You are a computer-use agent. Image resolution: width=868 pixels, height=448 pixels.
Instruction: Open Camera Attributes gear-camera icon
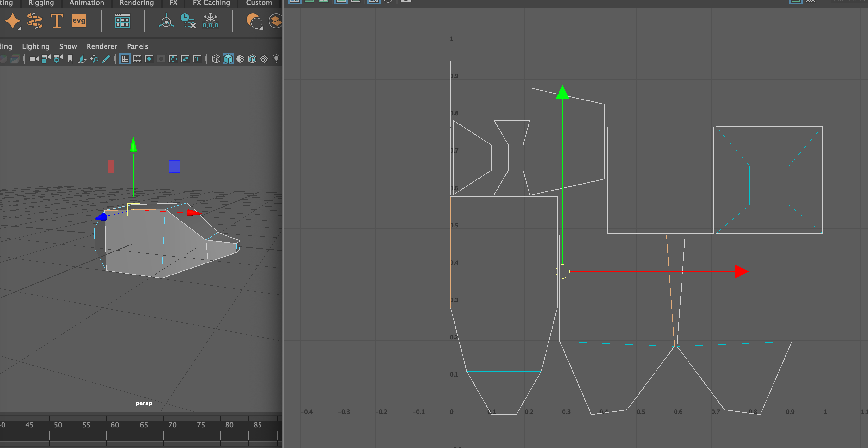click(58, 59)
